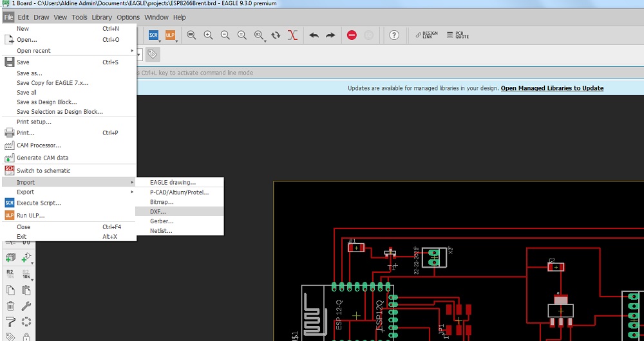
Task: Click the orange ULP toolbar icon
Action: [170, 35]
